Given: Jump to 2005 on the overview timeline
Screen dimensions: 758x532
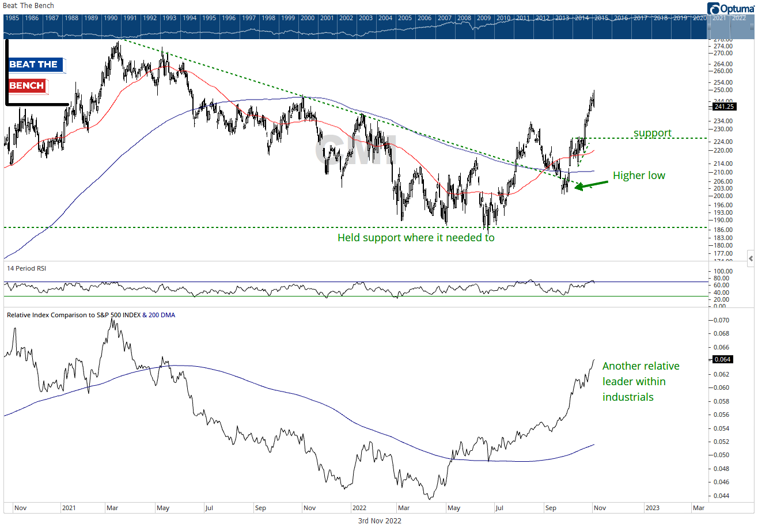Looking at the screenshot, I should pos(405,18).
